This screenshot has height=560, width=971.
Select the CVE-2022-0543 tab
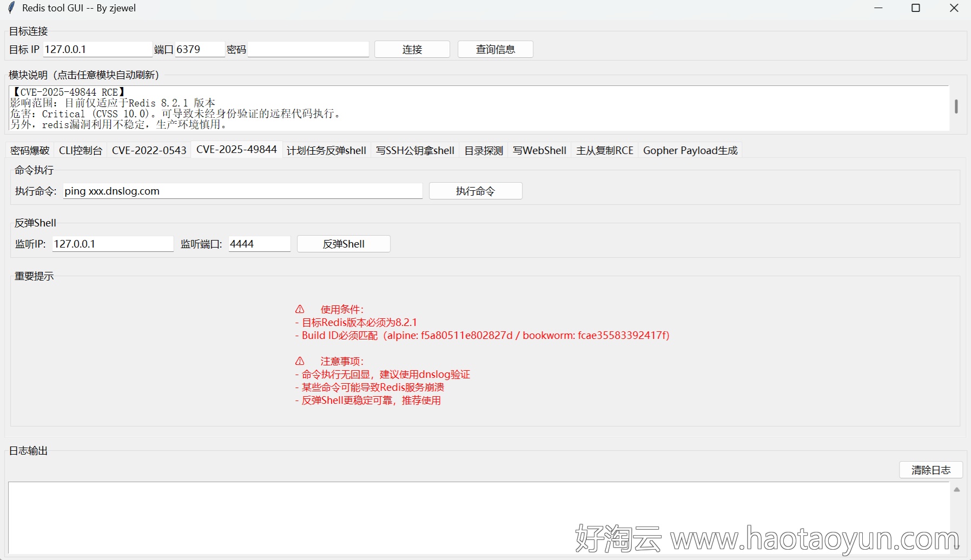pyautogui.click(x=149, y=150)
